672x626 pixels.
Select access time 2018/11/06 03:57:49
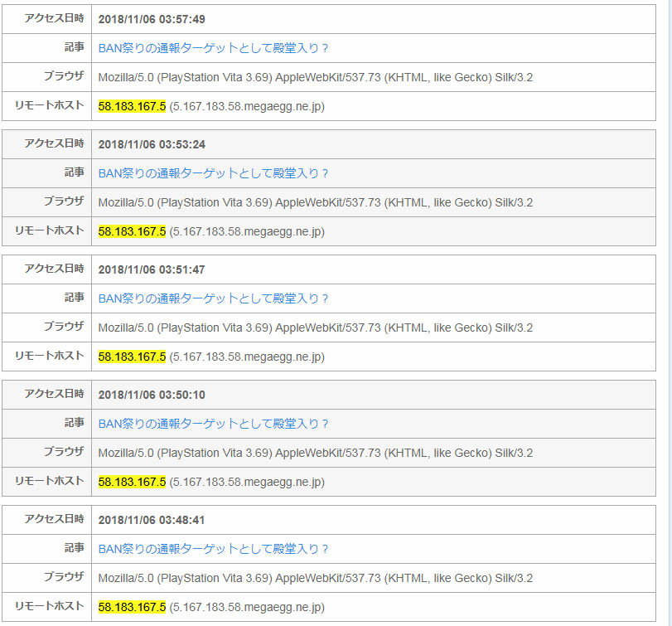[x=152, y=19]
